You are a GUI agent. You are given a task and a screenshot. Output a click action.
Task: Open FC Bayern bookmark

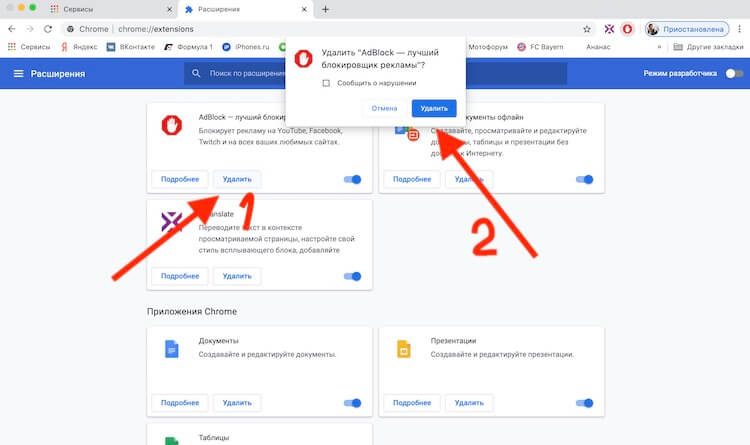click(x=540, y=47)
